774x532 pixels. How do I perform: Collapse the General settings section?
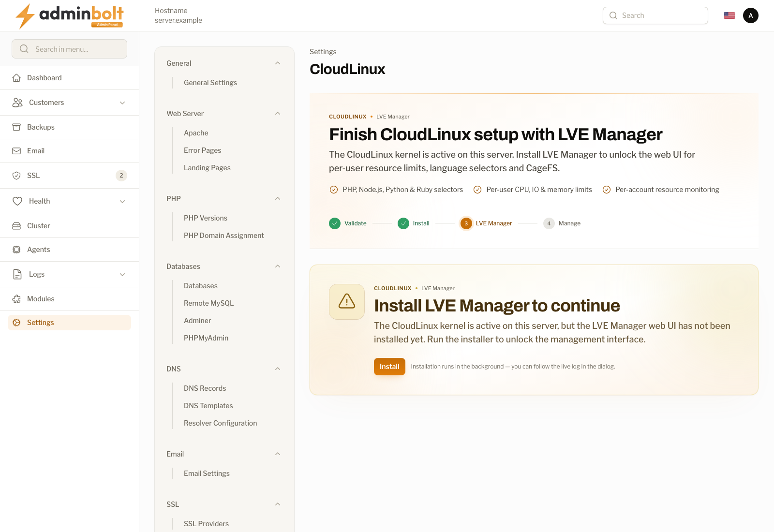pyautogui.click(x=278, y=63)
